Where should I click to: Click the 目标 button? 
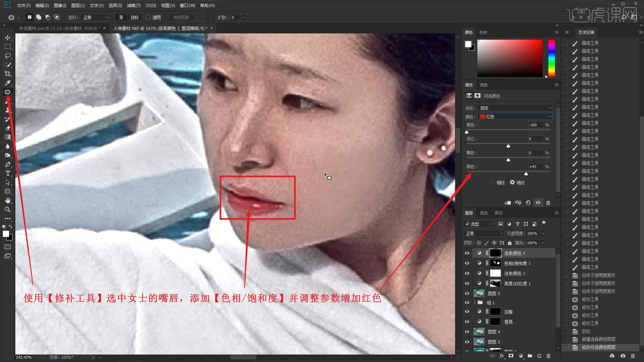tap(135, 17)
